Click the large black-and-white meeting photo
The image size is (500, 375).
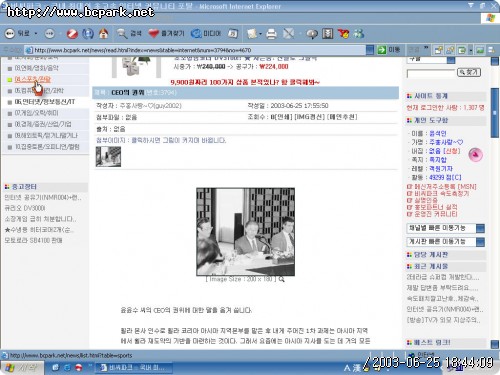[245, 232]
